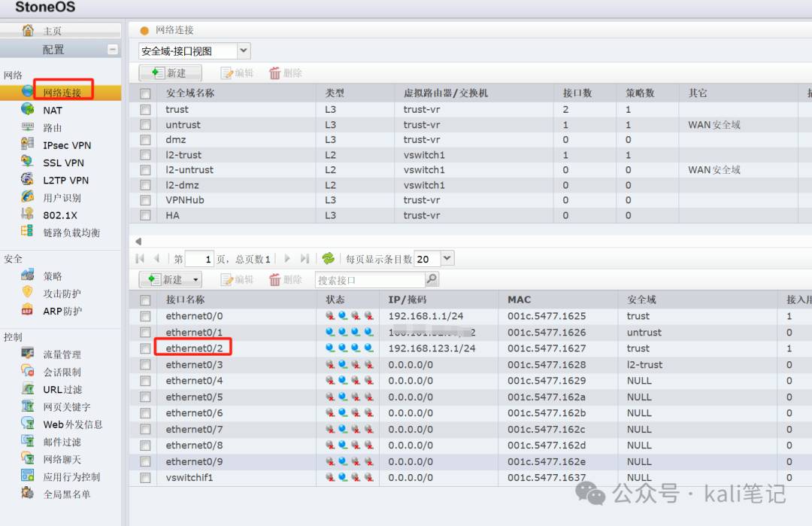Click the 邮件过滤 icon
The height and width of the screenshot is (526, 812).
[x=28, y=441]
